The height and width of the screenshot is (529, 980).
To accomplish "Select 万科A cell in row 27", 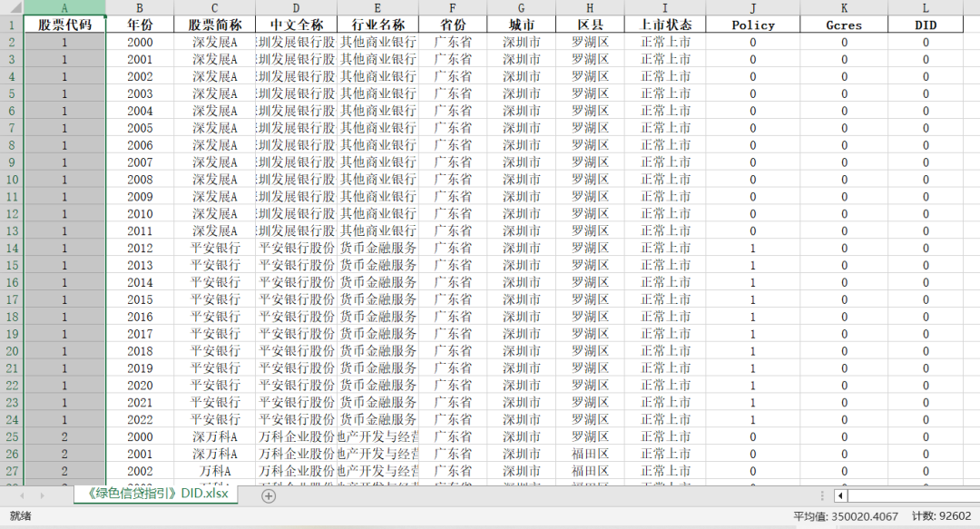I will point(214,471).
